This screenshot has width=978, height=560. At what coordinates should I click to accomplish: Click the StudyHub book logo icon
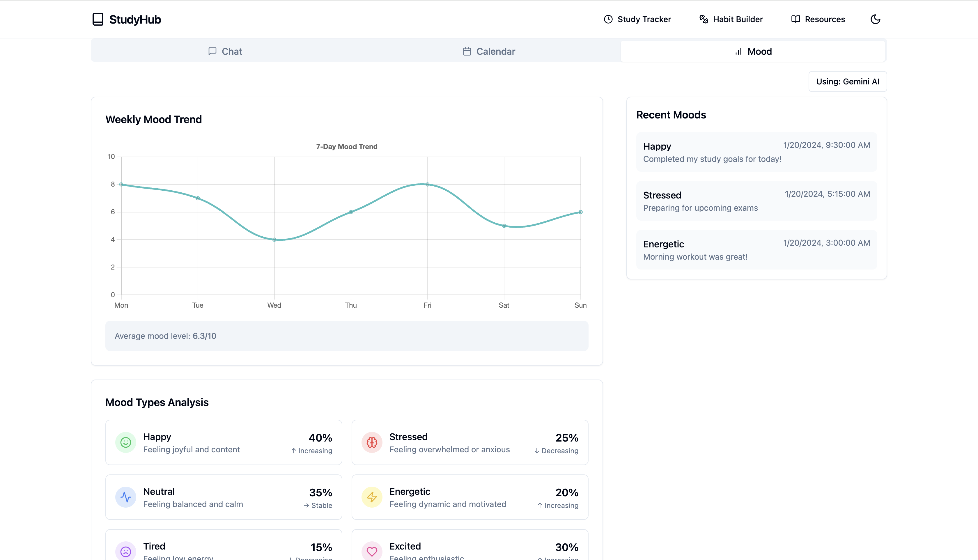pyautogui.click(x=98, y=19)
